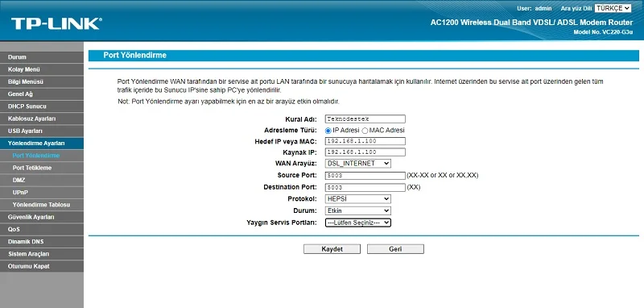The width and height of the screenshot is (644, 308).
Task: Click the Destination Port input field
Action: 365,188
